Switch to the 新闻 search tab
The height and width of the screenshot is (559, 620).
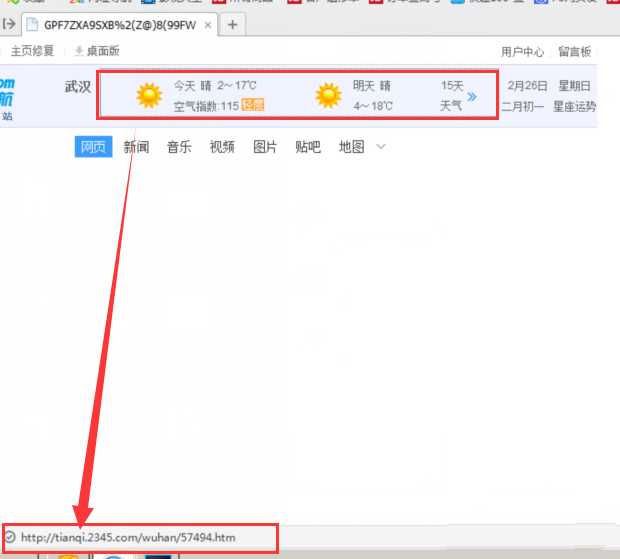coord(136,147)
